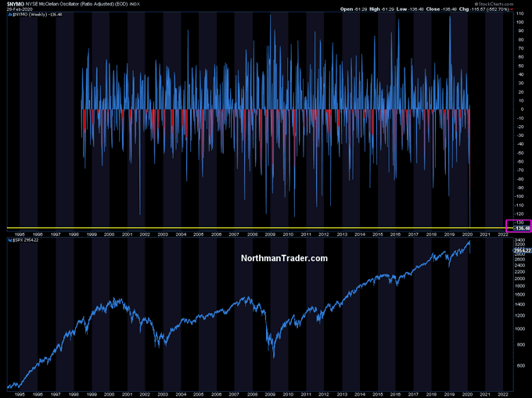Click the 28-Feb-2020 chart date
The height and width of the screenshot is (398, 532).
pos(20,9)
